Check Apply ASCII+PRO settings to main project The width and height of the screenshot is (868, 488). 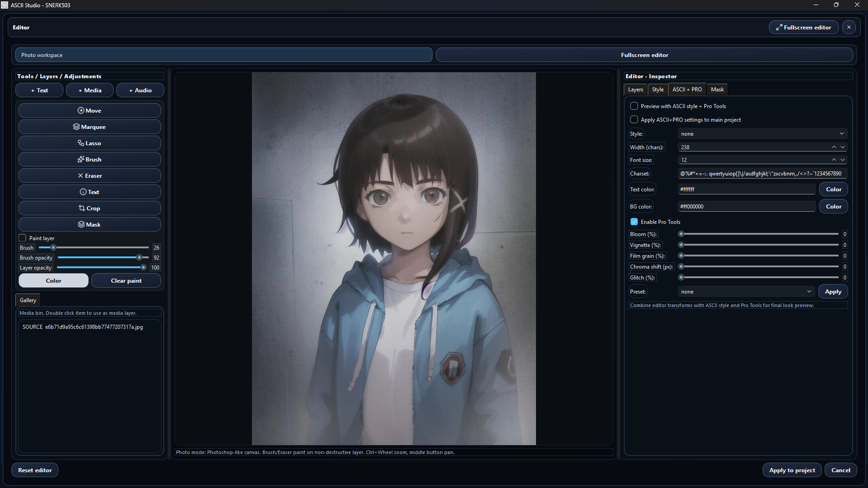[634, 119]
